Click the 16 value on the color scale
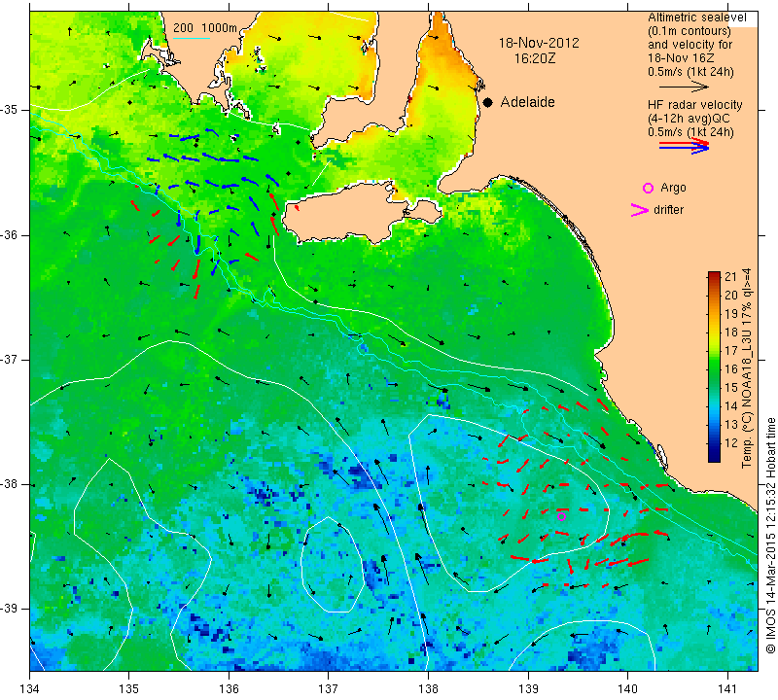The width and height of the screenshot is (778, 700). click(x=731, y=369)
